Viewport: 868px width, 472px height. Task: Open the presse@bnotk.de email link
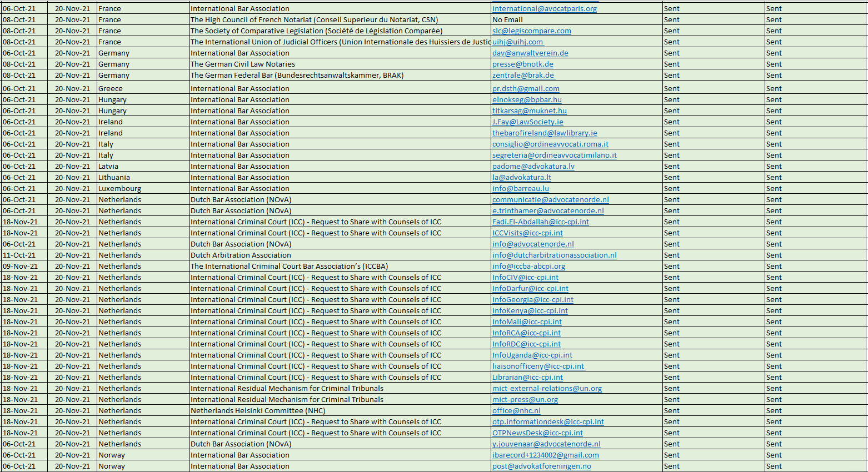523,64
